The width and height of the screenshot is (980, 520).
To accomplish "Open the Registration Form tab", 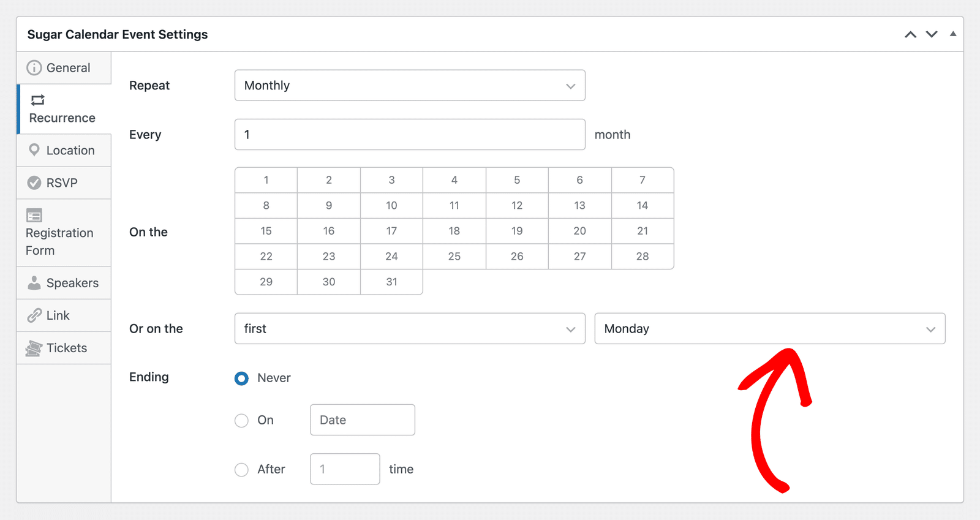I will (x=64, y=233).
